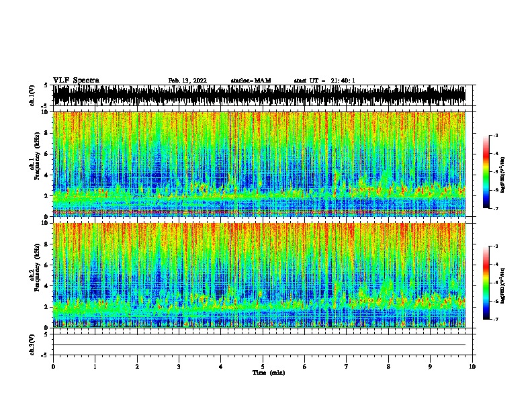Click the "-3" tick on ch.2 colorbar
This screenshot has width=532, height=411.
pyautogui.click(x=496, y=246)
